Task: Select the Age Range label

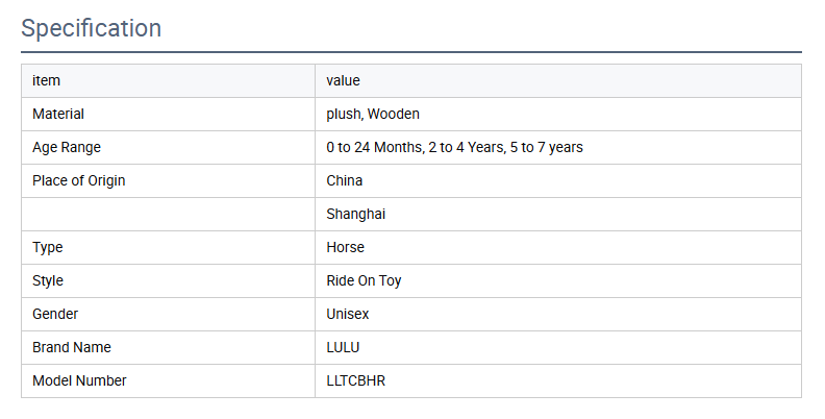Action: (x=66, y=147)
